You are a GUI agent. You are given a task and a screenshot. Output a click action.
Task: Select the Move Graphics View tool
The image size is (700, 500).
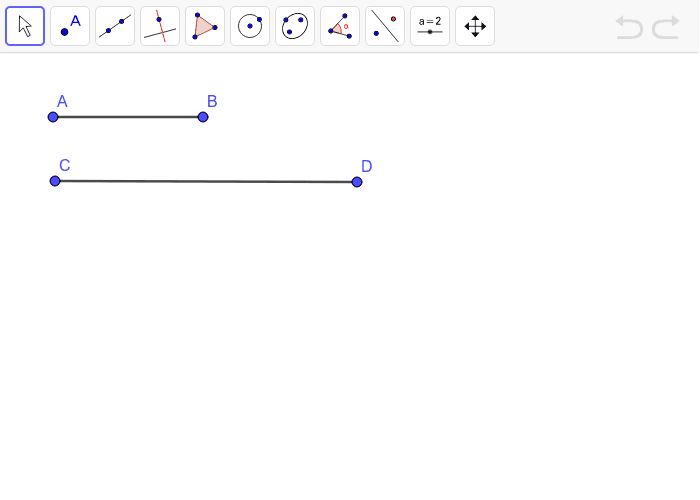click(475, 26)
